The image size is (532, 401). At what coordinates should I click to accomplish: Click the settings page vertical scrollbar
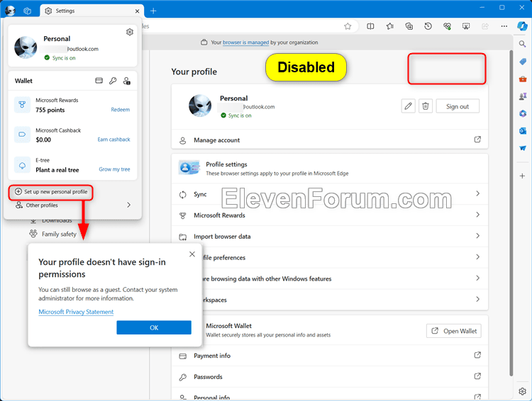click(511, 213)
